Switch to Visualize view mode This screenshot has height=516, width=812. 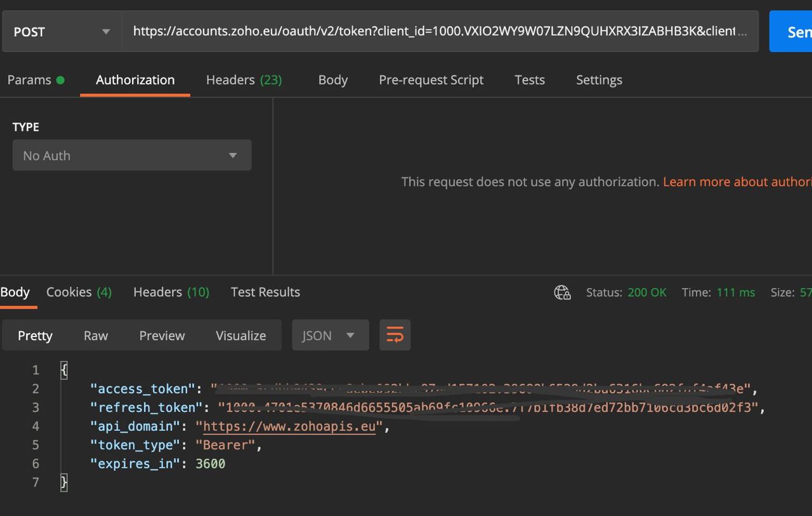240,336
